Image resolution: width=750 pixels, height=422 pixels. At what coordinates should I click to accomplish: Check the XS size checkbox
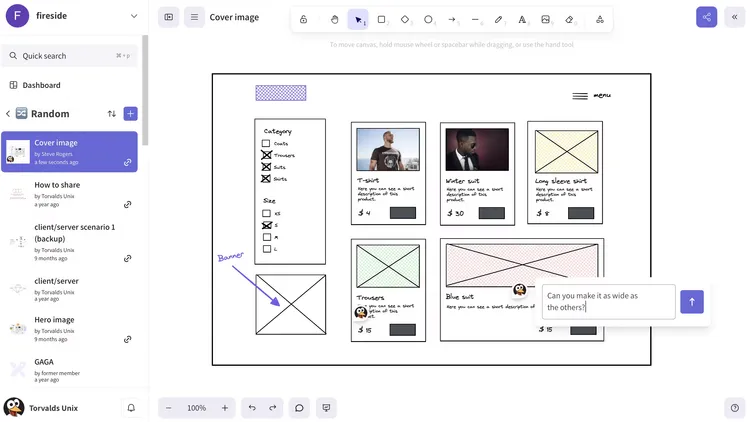pyautogui.click(x=266, y=213)
